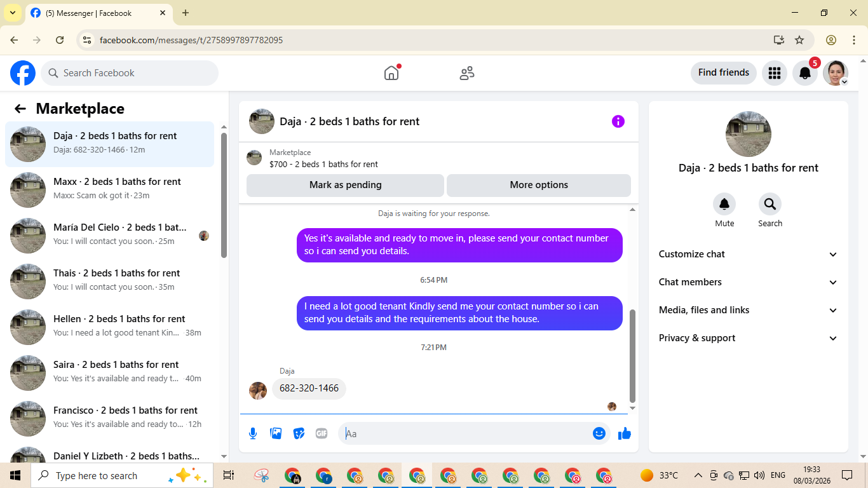The height and width of the screenshot is (488, 868).
Task: Open Windows Task View
Action: (x=229, y=475)
